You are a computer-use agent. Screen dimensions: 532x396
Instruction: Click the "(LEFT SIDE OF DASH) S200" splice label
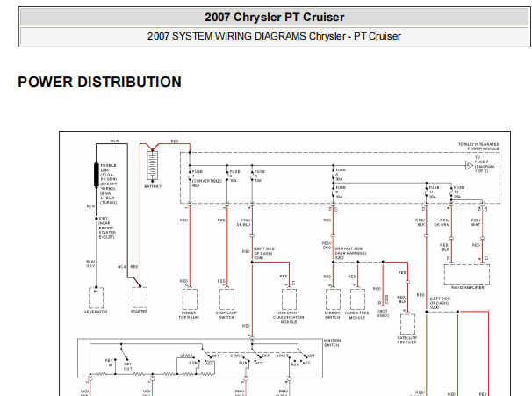click(440, 303)
